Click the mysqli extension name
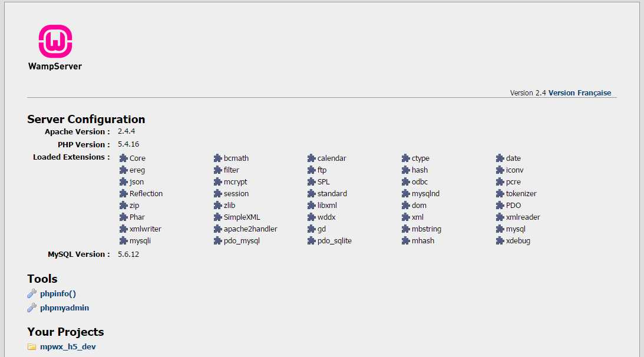This screenshot has width=644, height=357. 140,241
